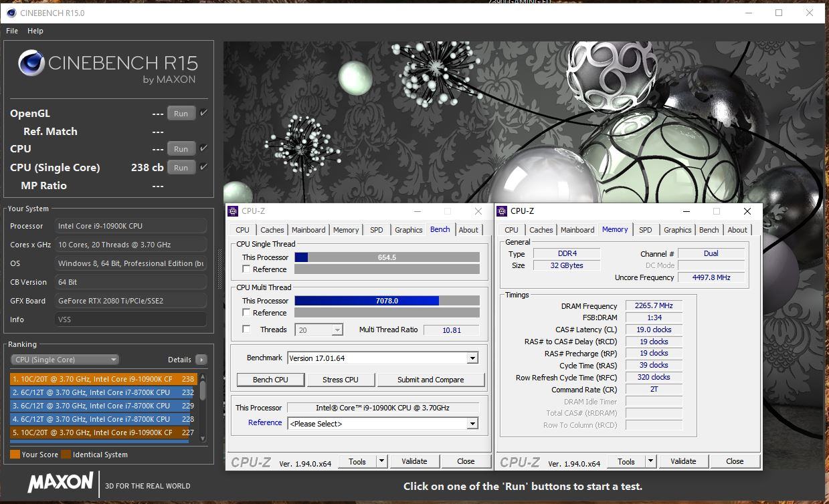
Task: Click the ranking list vertical scrollbar
Action: (x=203, y=406)
